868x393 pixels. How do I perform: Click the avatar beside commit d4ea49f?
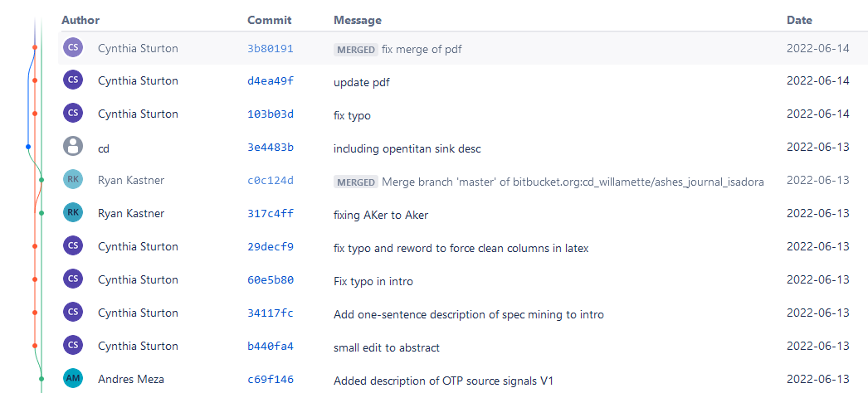(73, 80)
